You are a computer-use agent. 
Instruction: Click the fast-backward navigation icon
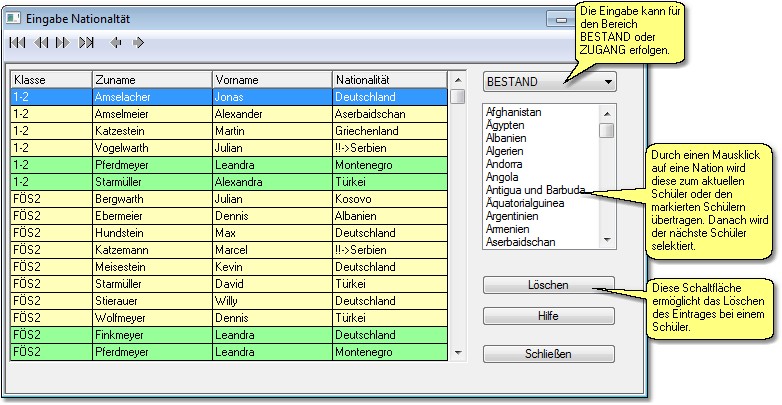pyautogui.click(x=41, y=43)
